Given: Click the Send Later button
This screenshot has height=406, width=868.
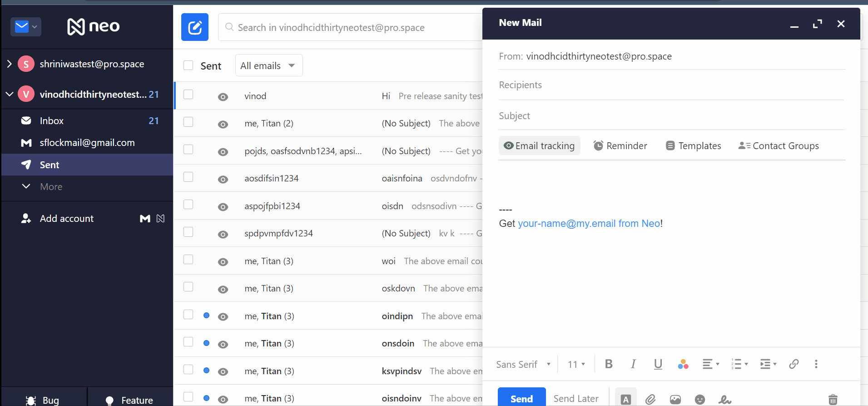Looking at the screenshot, I should pyautogui.click(x=576, y=399).
